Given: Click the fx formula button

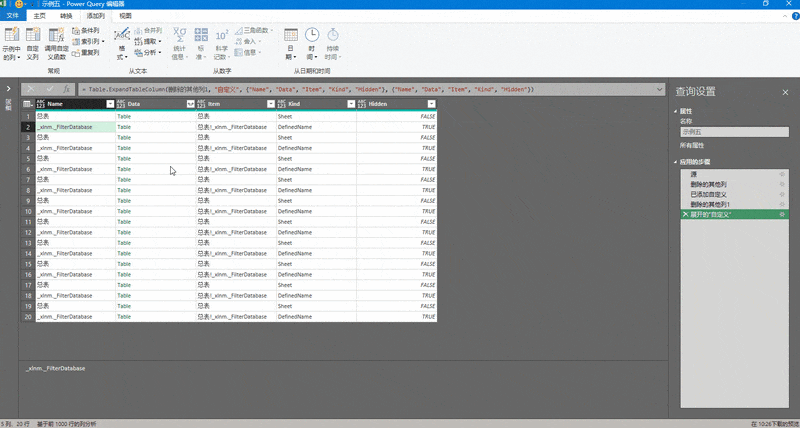Looking at the screenshot, I should 66,90.
